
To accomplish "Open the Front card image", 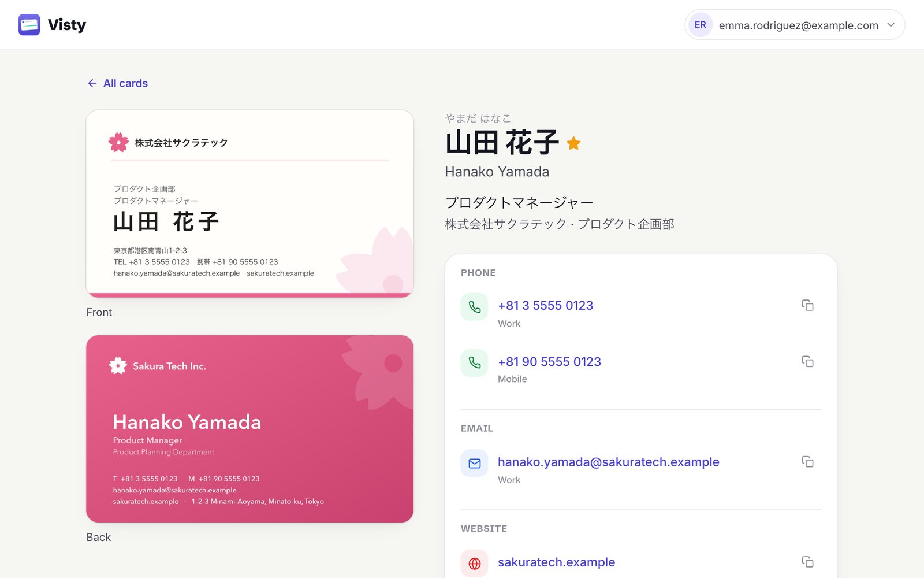I will click(250, 204).
